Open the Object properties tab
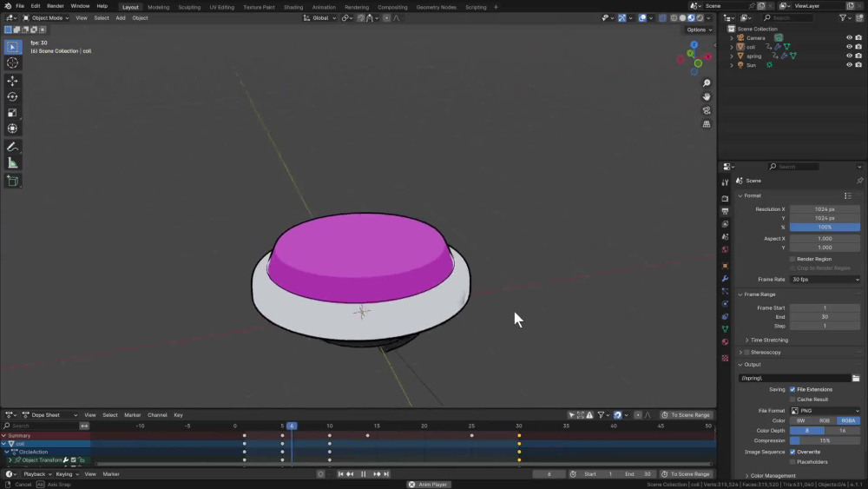Image resolution: width=868 pixels, height=489 pixels. [x=725, y=265]
